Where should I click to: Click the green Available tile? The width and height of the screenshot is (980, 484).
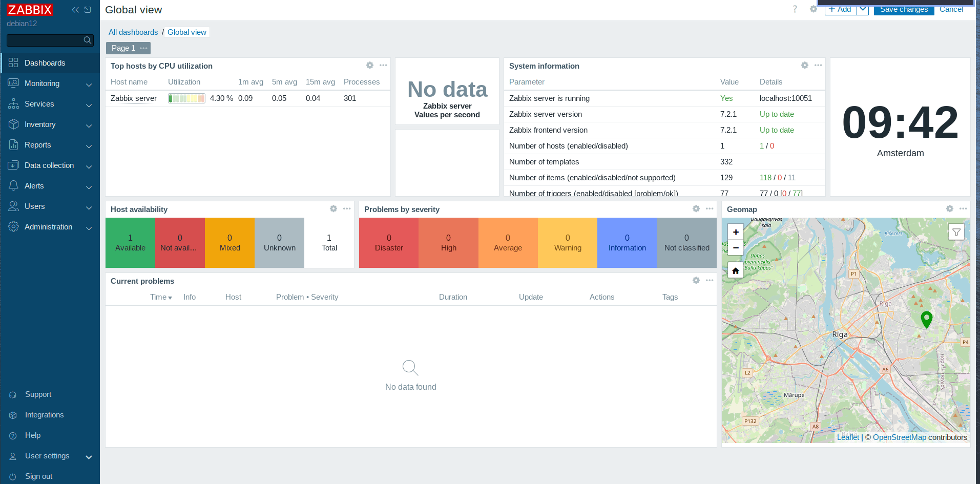pyautogui.click(x=130, y=243)
